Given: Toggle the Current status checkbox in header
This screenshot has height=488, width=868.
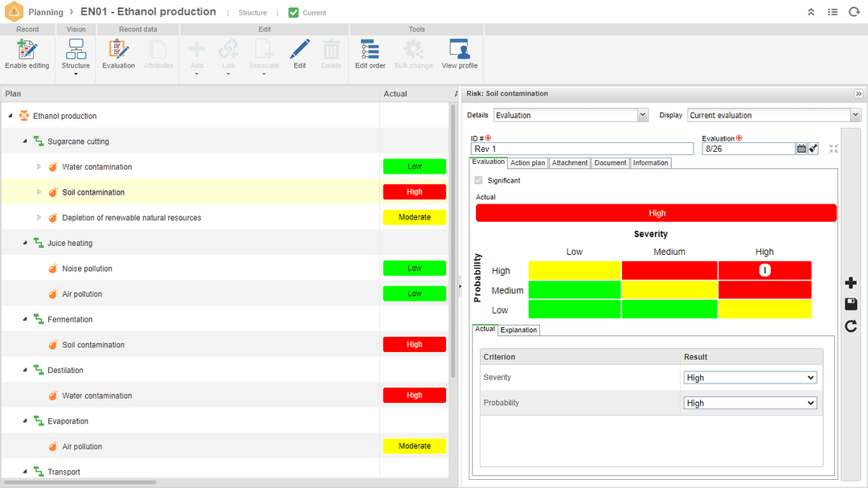Looking at the screenshot, I should point(293,13).
